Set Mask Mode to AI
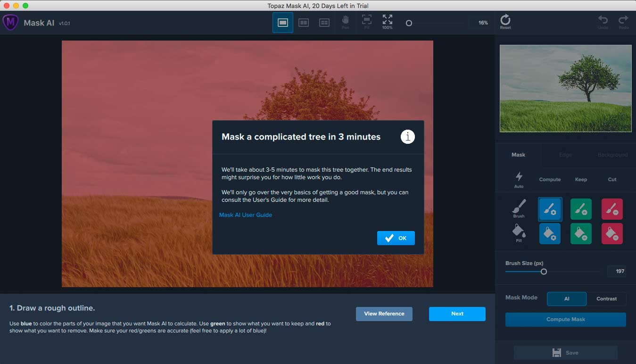636x364 pixels. tap(567, 298)
